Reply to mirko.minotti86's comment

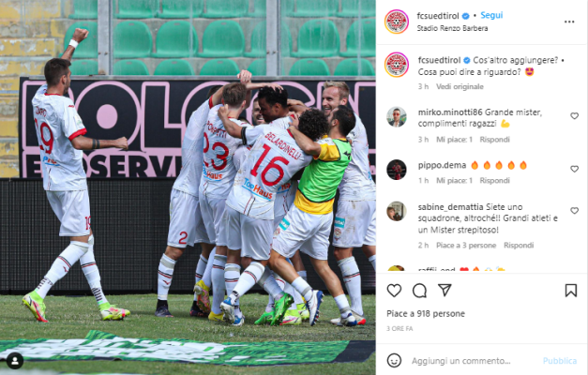(x=494, y=140)
